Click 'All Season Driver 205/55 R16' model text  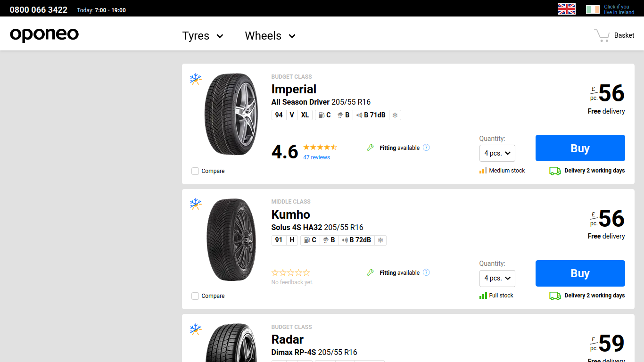tap(321, 102)
